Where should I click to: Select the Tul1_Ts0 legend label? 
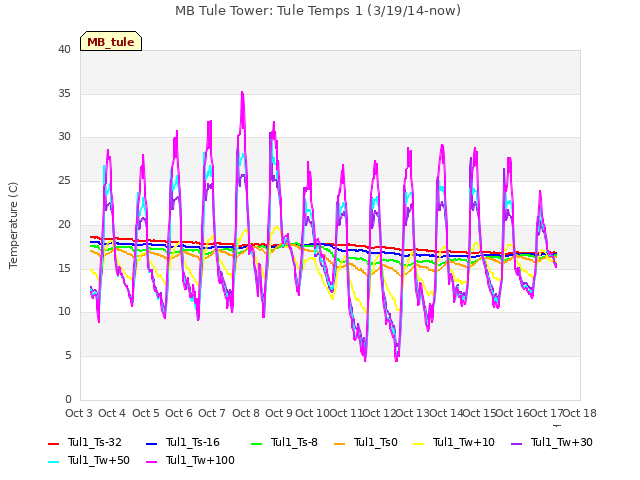click(376, 442)
